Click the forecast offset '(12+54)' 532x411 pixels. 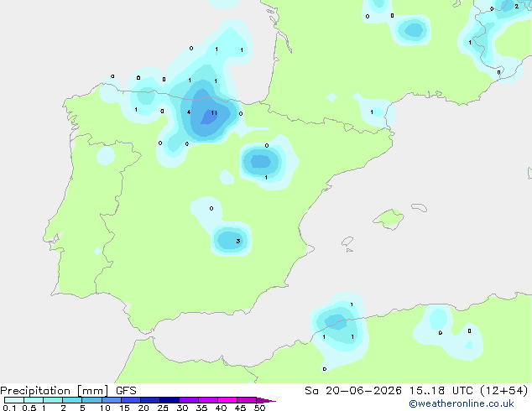pos(504,391)
